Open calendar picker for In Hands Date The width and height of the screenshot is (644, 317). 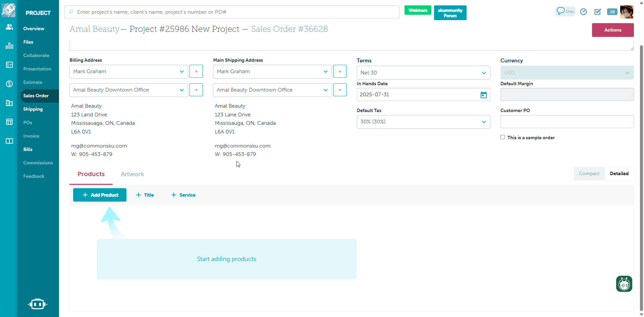[x=483, y=95]
